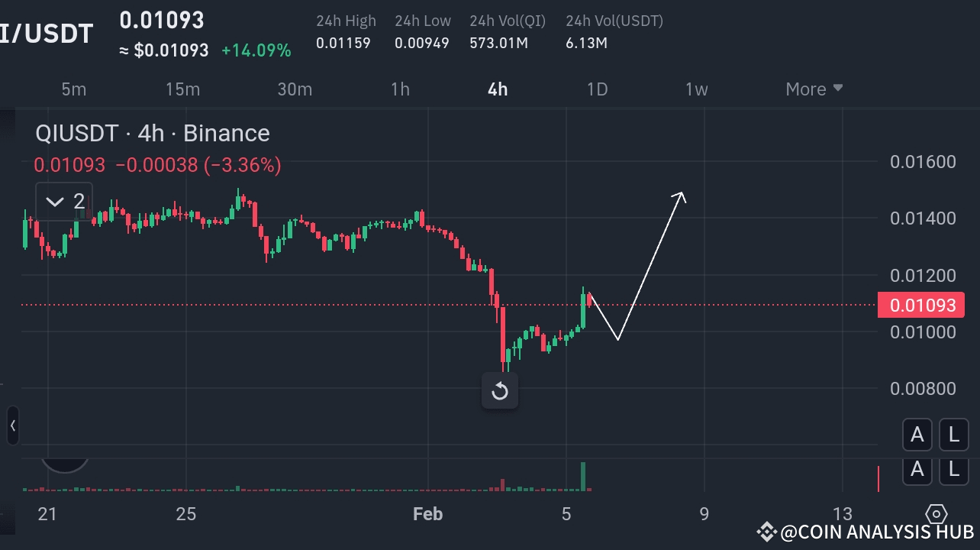This screenshot has width=980, height=550.
Task: Toggle auto-scale with the top A button
Action: coord(917,434)
